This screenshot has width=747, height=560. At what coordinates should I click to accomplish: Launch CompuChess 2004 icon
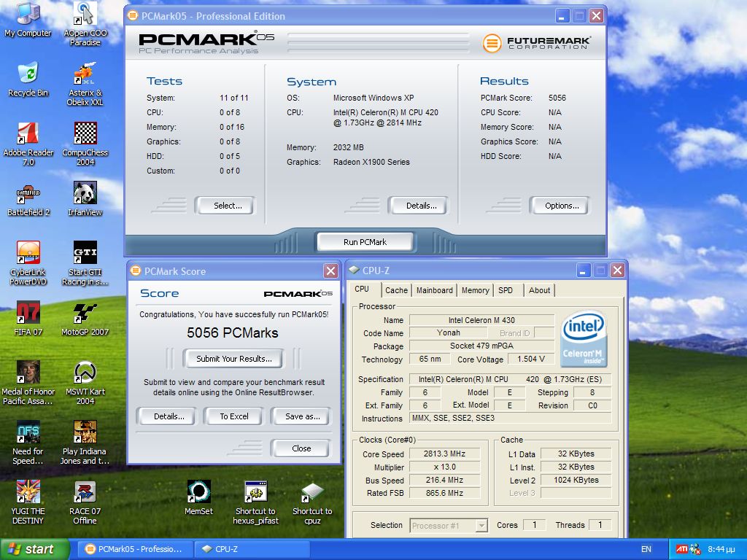(85, 144)
